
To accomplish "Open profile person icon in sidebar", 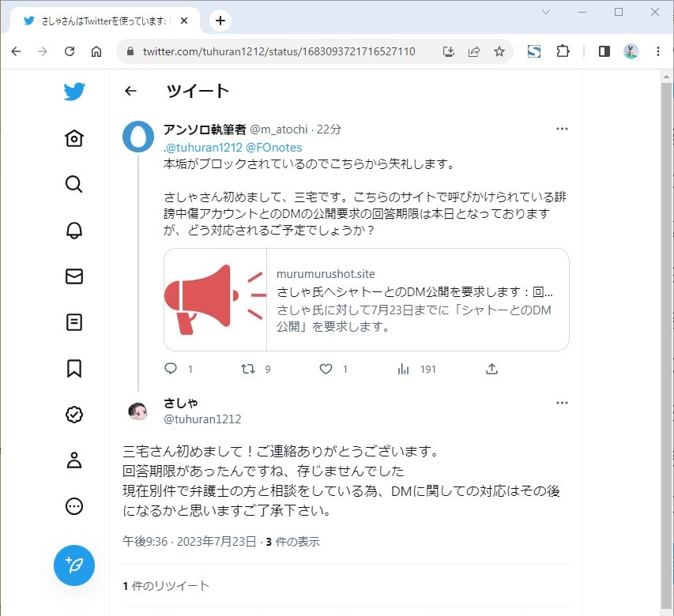I will [74, 460].
